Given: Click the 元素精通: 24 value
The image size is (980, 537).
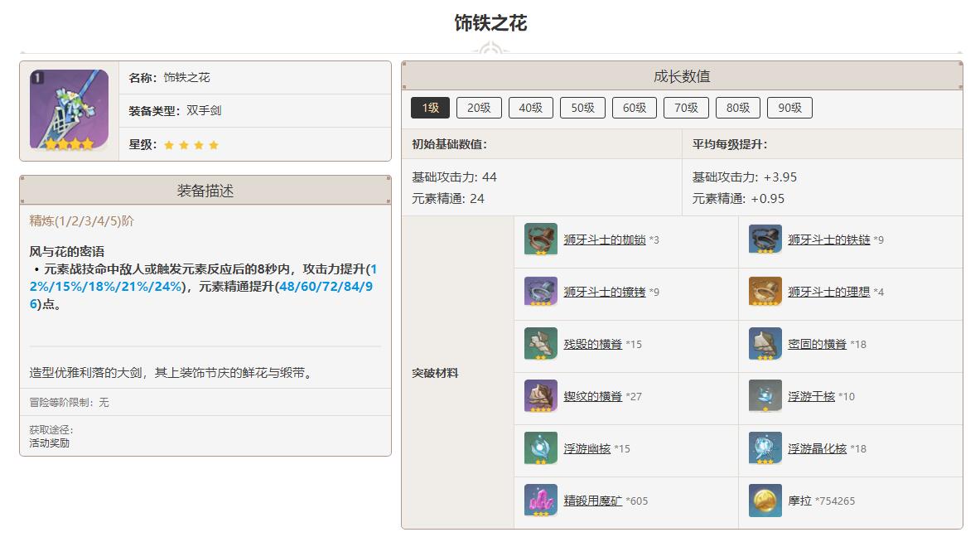Looking at the screenshot, I should coord(448,199).
